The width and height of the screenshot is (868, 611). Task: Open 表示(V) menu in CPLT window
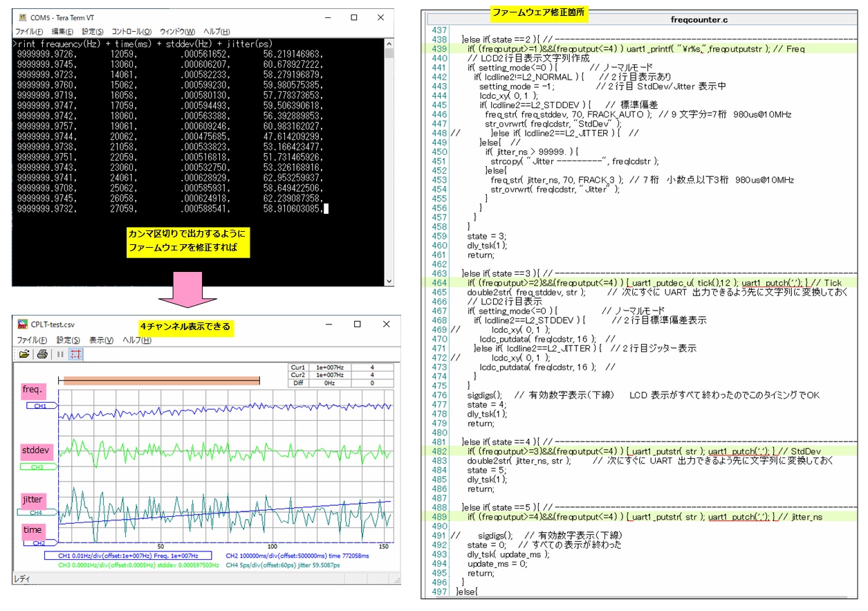click(102, 340)
